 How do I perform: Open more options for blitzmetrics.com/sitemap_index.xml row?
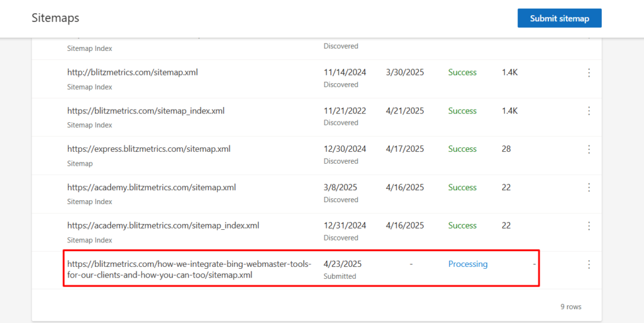coord(589,111)
